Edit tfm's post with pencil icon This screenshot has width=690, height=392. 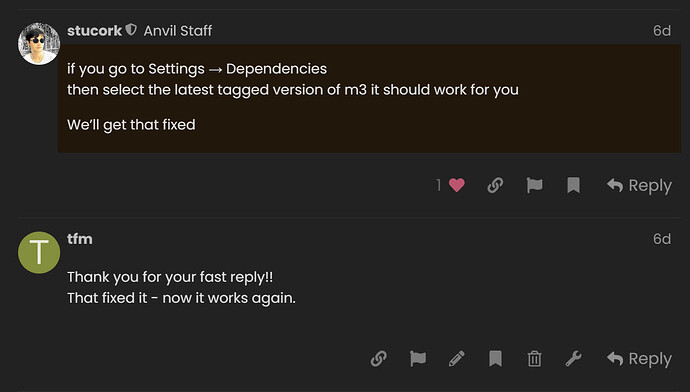456,359
